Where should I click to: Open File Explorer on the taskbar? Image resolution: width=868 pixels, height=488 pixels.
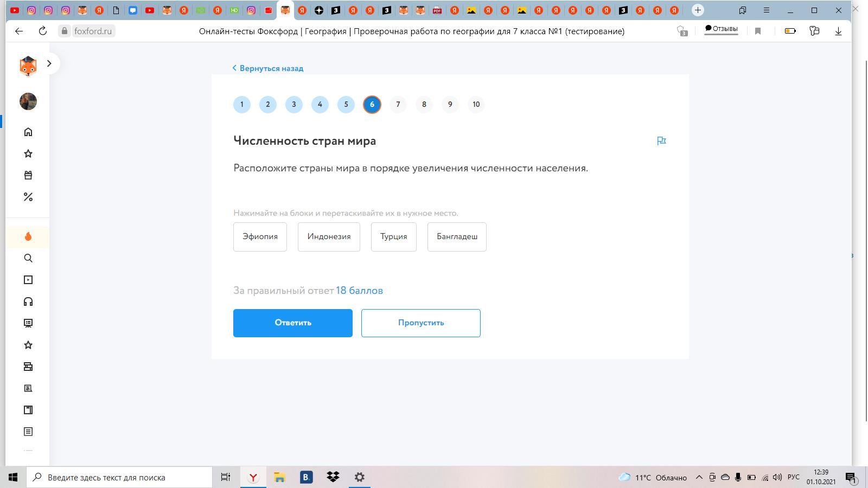[279, 477]
